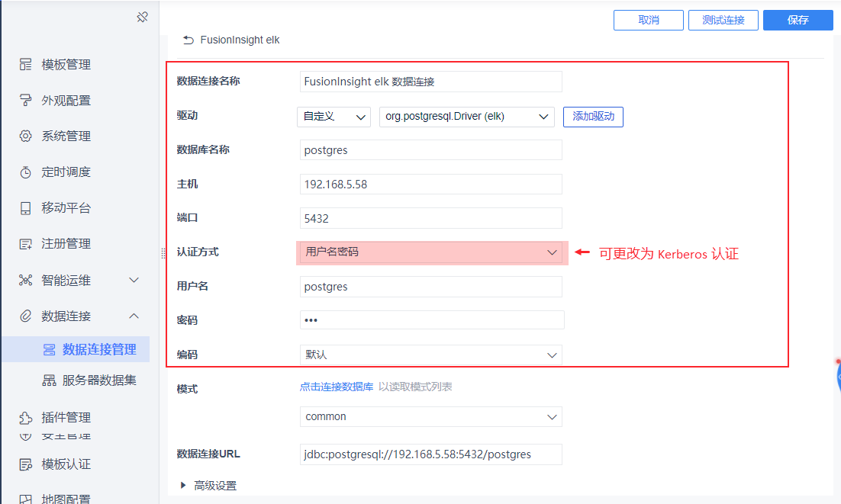Click the 数据连接名称 input field
The image size is (841, 504).
[430, 82]
